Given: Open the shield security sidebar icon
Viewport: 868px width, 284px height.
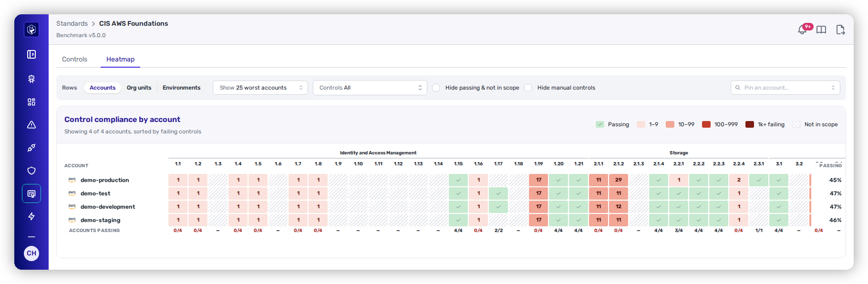Looking at the screenshot, I should point(31,171).
